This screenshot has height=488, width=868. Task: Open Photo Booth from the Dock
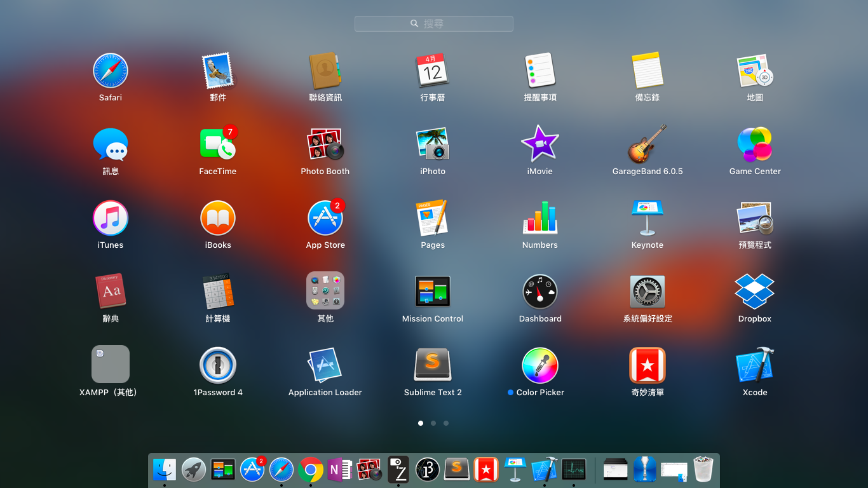369,470
